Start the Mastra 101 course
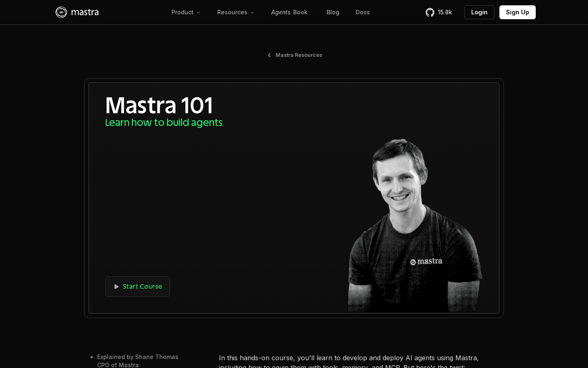The width and height of the screenshot is (588, 368). point(138,287)
